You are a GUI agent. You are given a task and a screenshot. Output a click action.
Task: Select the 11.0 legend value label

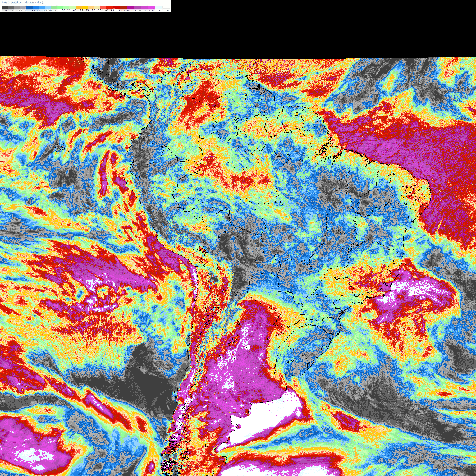(x=141, y=10)
